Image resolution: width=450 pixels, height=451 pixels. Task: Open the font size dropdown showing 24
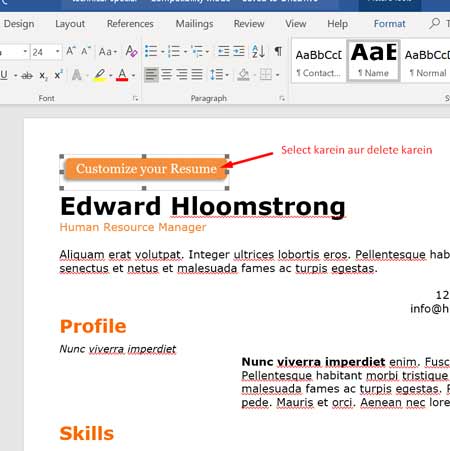(x=58, y=52)
